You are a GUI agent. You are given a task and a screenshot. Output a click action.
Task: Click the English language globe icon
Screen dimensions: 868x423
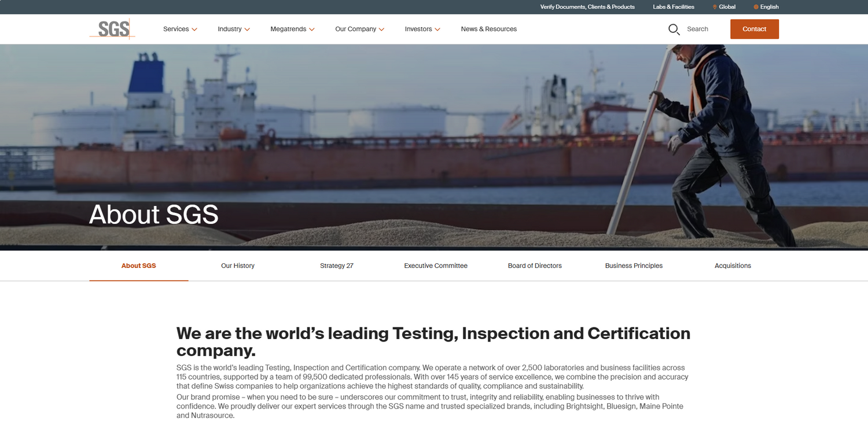coord(756,7)
